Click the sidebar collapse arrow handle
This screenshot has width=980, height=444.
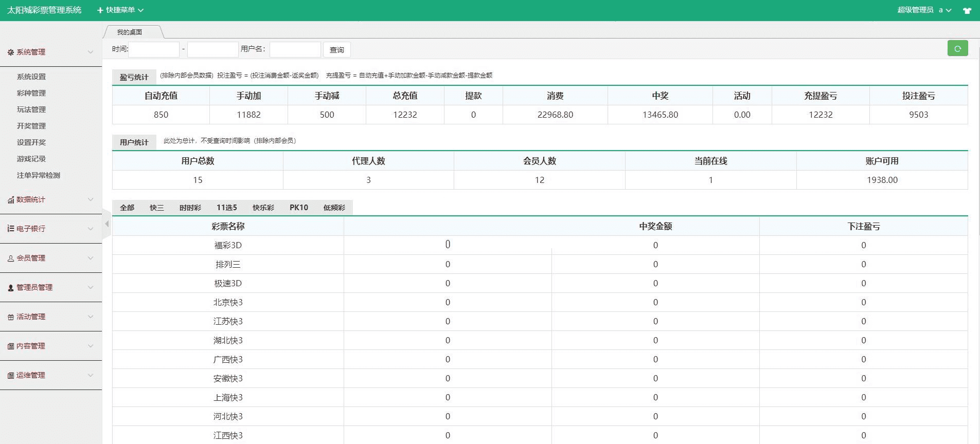point(106,224)
